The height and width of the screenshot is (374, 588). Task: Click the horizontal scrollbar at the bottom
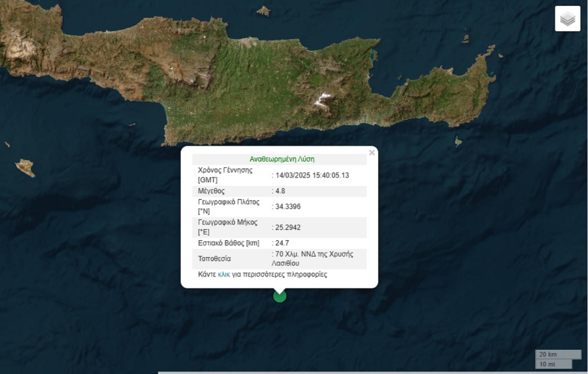[372, 372]
